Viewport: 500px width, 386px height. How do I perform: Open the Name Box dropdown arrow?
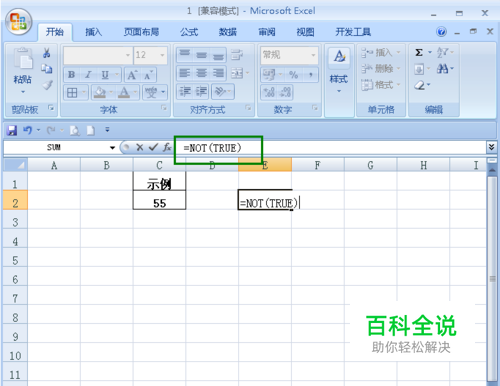pos(112,148)
